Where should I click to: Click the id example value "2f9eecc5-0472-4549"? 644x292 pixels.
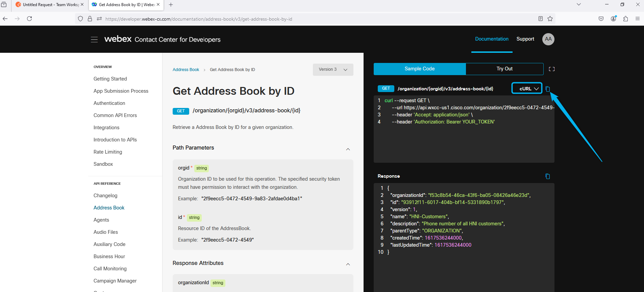(x=227, y=240)
